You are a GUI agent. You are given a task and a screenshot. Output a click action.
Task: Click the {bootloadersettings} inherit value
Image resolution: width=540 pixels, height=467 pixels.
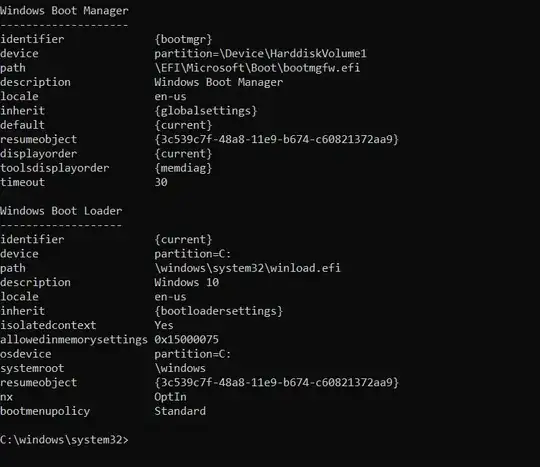pos(218,311)
